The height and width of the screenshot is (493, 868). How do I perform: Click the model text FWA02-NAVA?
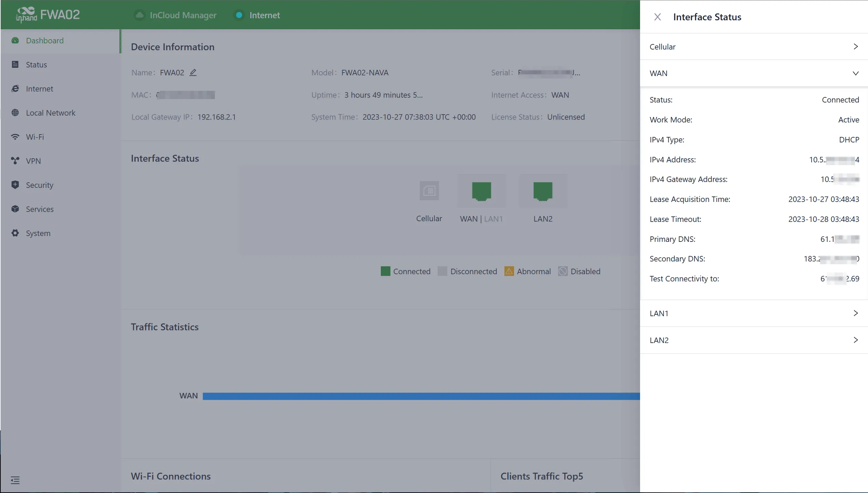point(365,73)
